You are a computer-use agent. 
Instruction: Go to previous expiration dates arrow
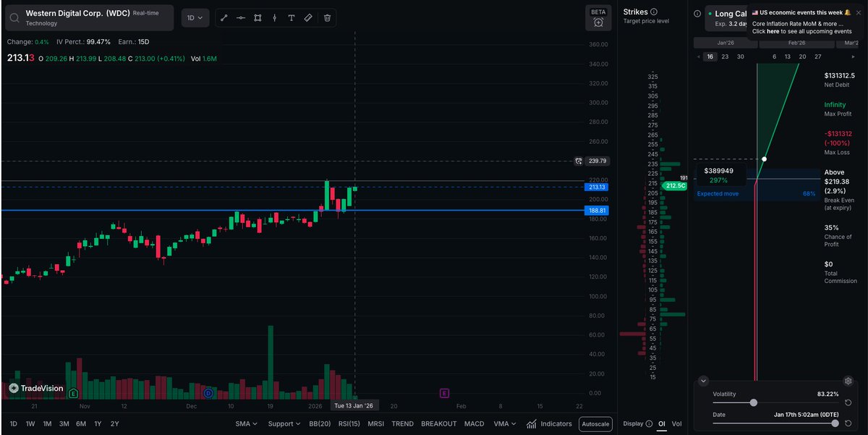tap(698, 56)
